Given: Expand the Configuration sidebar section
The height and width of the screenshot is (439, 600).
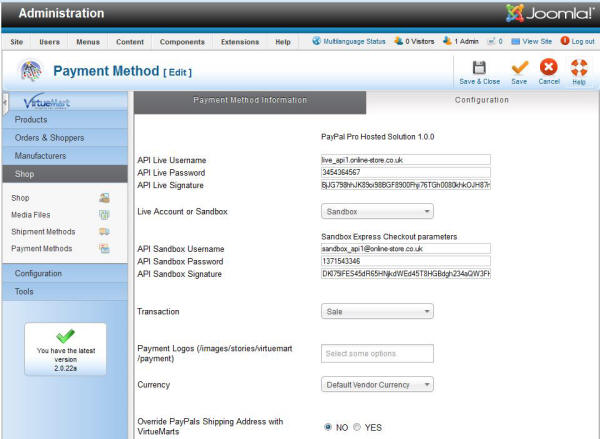Looking at the screenshot, I should [65, 273].
